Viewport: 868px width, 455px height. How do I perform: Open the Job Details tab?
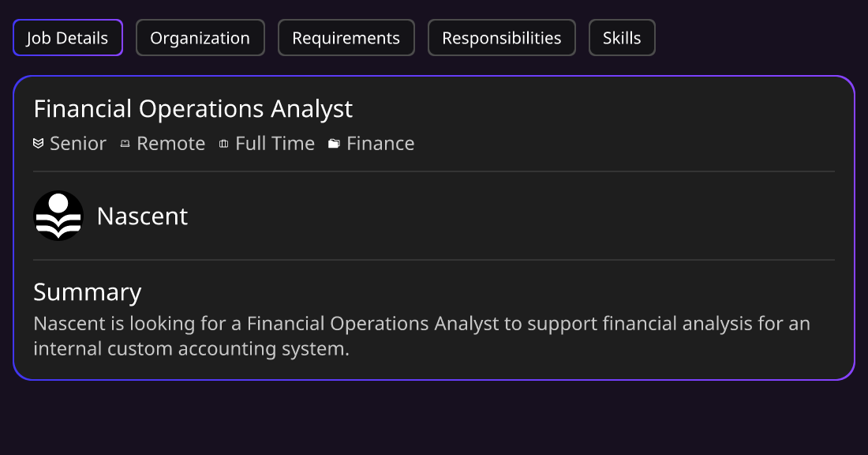point(68,38)
